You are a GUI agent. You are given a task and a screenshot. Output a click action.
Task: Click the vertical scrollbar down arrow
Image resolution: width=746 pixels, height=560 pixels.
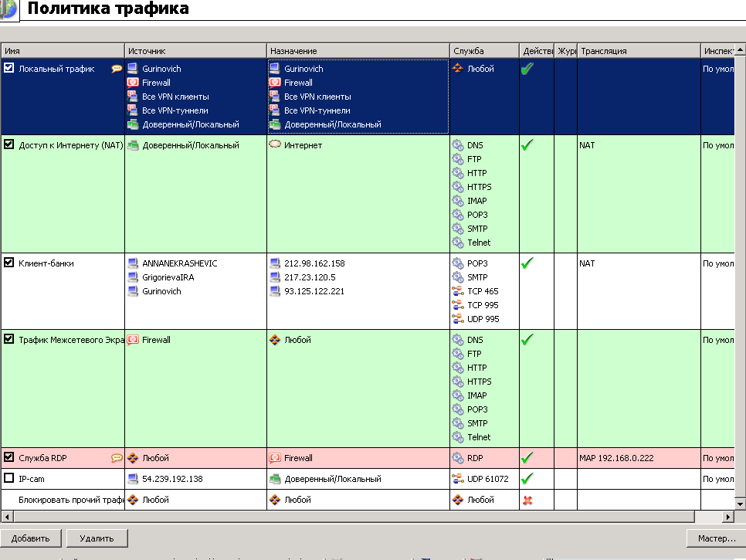coord(741,504)
